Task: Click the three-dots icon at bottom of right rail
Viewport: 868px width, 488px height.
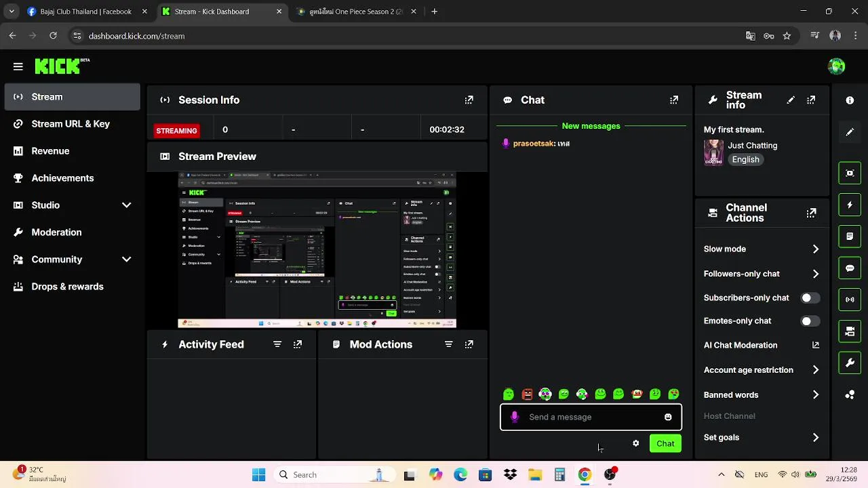Action: coord(850,394)
